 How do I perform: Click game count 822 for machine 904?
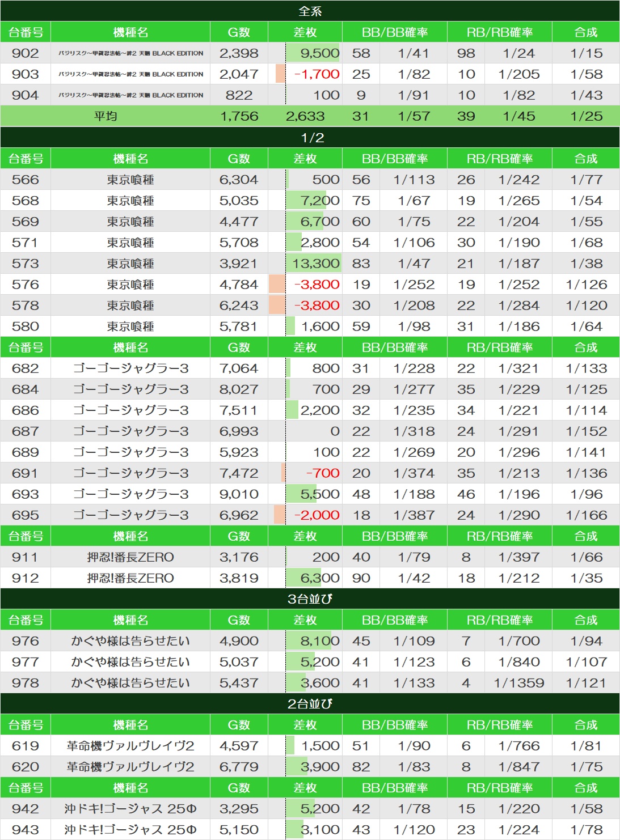pos(239,95)
